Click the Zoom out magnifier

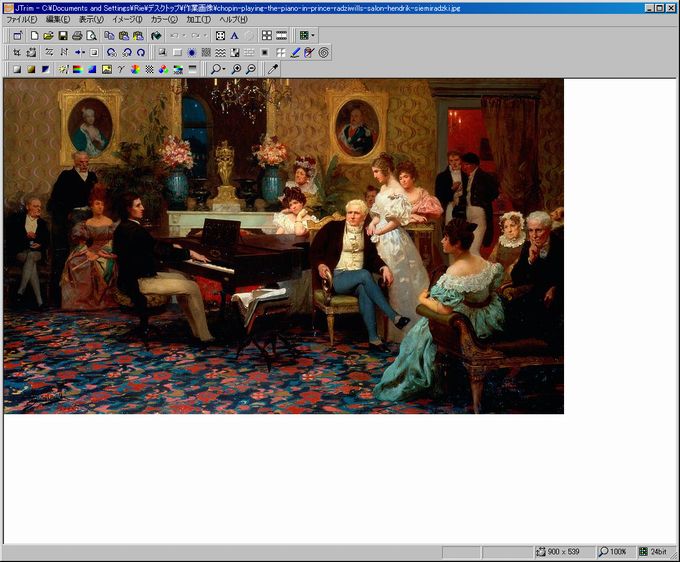pos(251,69)
